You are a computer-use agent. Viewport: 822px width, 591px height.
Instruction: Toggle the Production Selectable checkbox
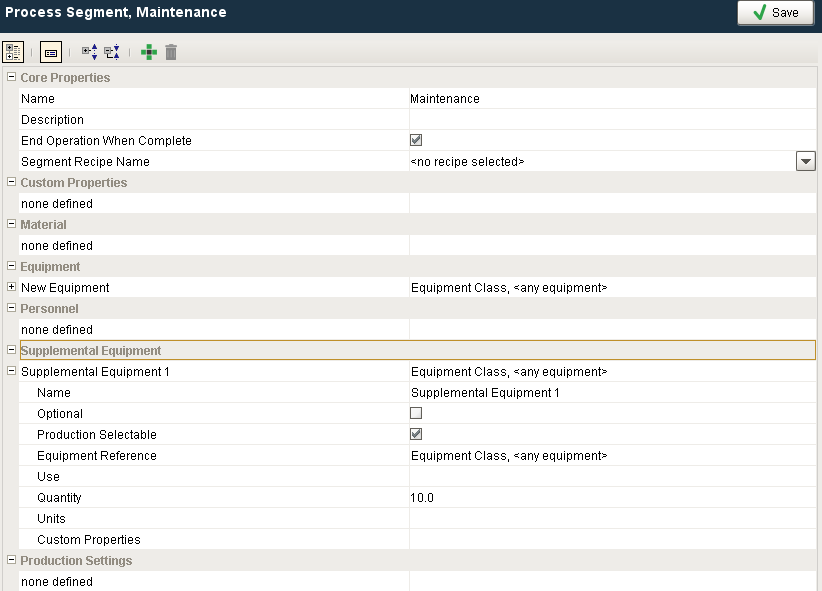point(416,434)
